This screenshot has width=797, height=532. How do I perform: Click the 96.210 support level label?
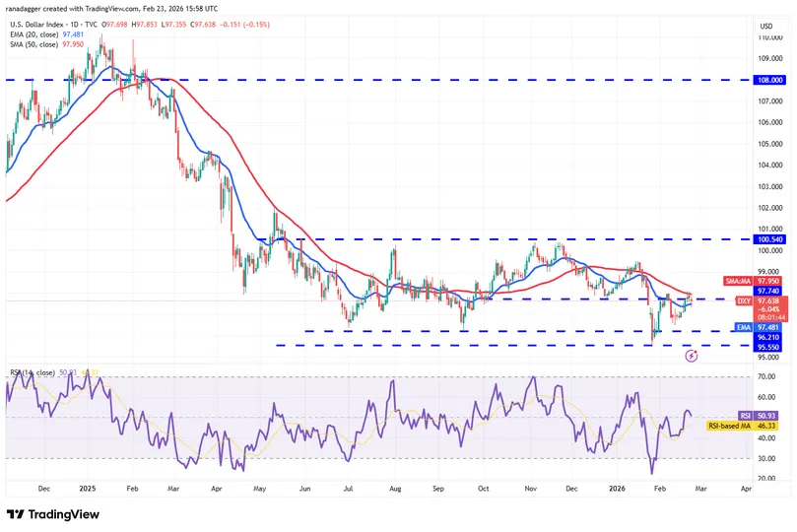768,337
